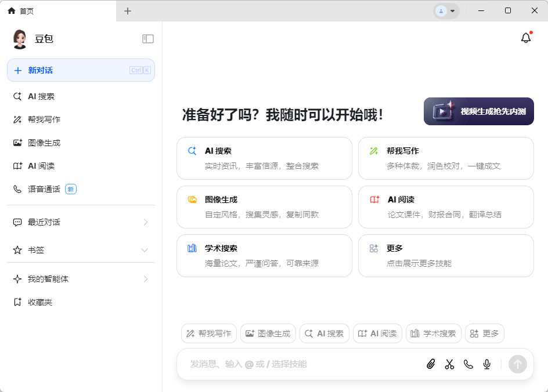548x392 pixels.
Task: Open 帮我写作 in the sidebar
Action: click(x=81, y=119)
